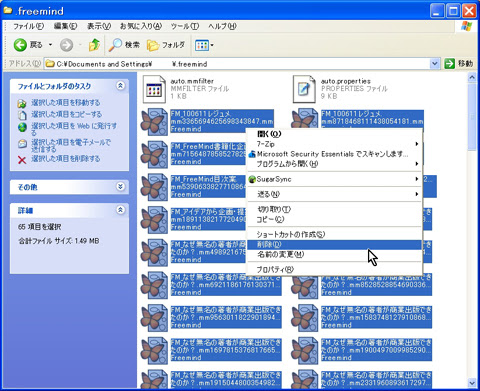
Task: Click the vertical scrollbar down arrow
Action: point(472,383)
